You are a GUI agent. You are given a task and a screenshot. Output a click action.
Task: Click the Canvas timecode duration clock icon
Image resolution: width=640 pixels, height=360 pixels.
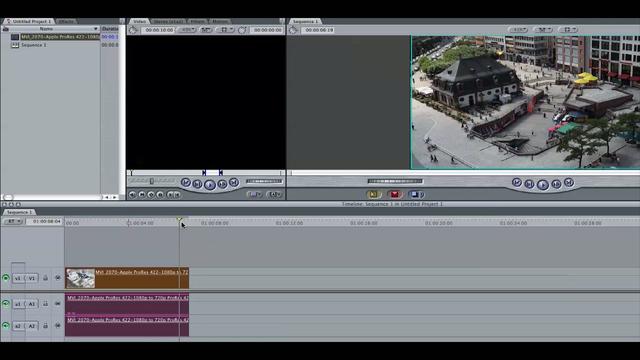click(x=293, y=30)
